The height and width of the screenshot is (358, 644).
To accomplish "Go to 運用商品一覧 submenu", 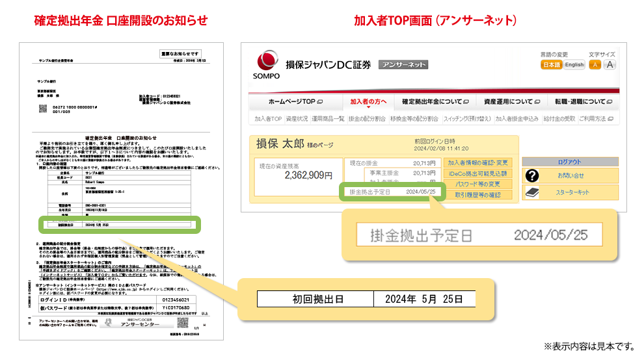I will pos(328,119).
